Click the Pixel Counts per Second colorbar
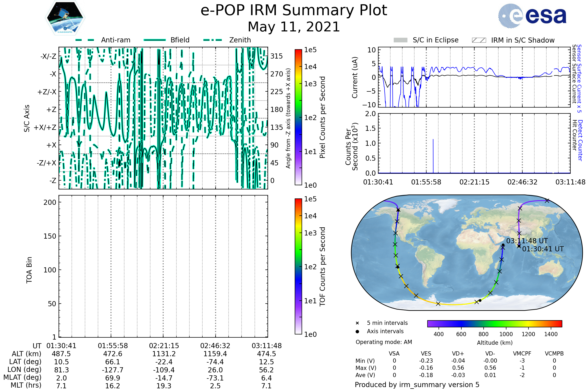This screenshot has width=588, height=392. 298,117
